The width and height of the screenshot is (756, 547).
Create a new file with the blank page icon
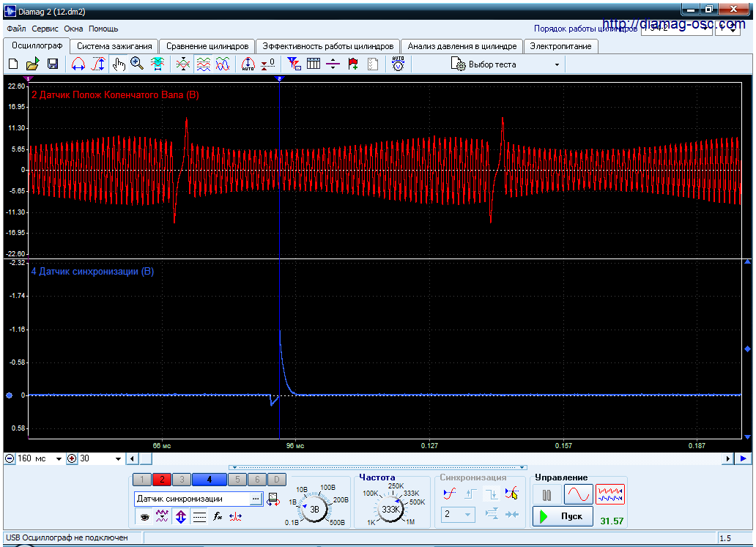(x=13, y=64)
